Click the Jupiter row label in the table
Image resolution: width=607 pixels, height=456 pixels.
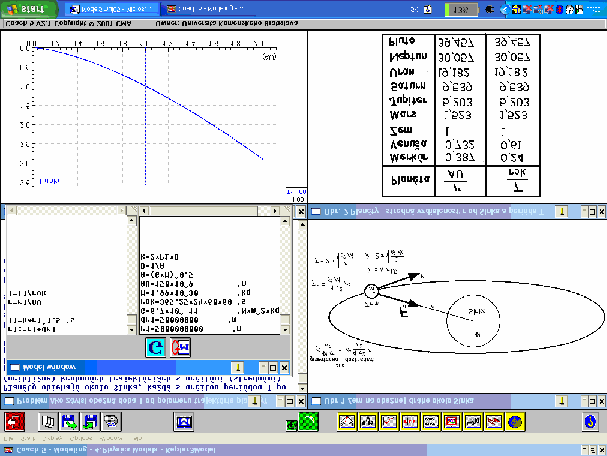[408, 100]
